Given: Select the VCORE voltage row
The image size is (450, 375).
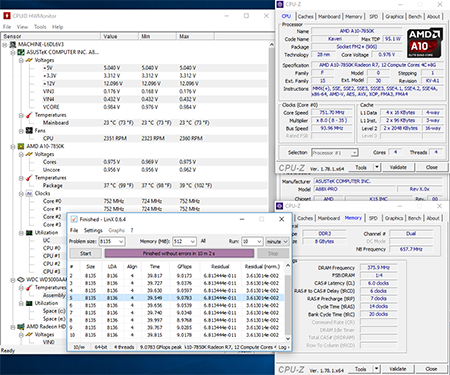Looking at the screenshot, I should coord(135,107).
